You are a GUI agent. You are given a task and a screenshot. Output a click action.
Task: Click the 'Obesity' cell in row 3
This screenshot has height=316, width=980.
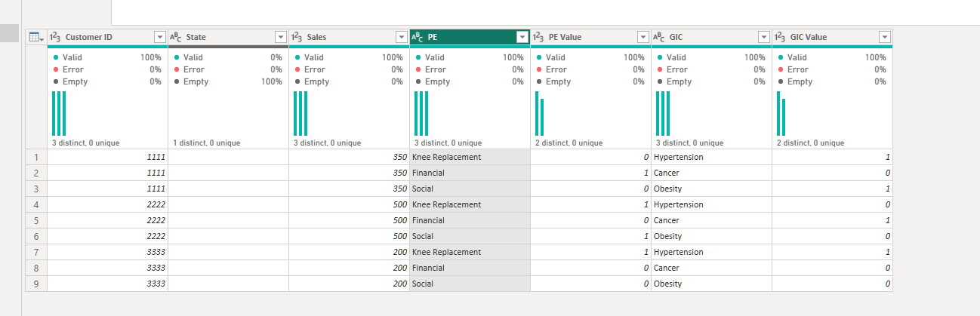coord(711,189)
